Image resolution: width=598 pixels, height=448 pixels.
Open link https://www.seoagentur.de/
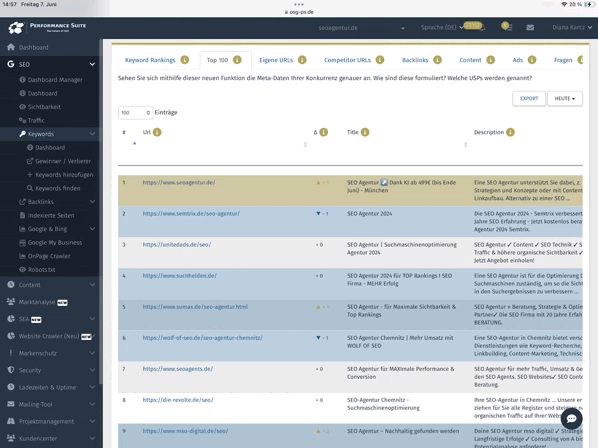[179, 183]
